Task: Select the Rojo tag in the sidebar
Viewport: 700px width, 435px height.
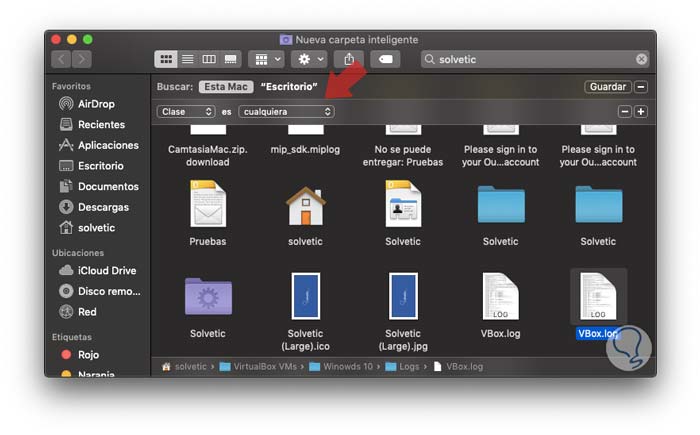Action: (80, 355)
